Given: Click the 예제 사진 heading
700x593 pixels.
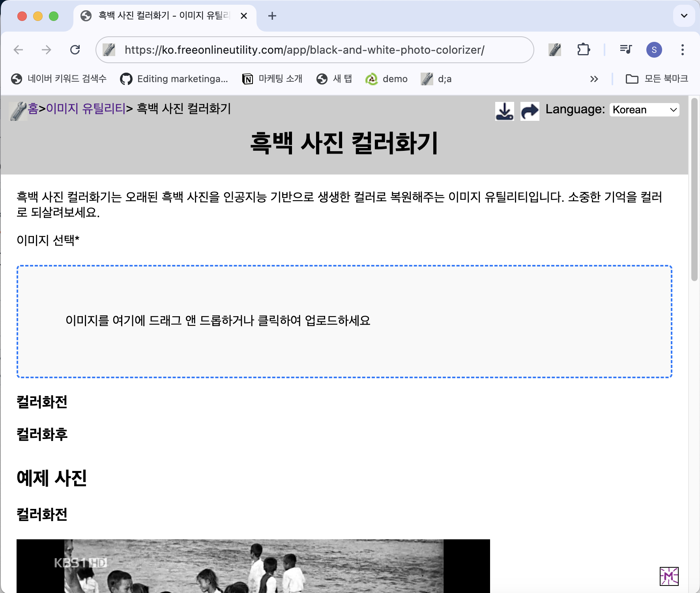Looking at the screenshot, I should [52, 478].
